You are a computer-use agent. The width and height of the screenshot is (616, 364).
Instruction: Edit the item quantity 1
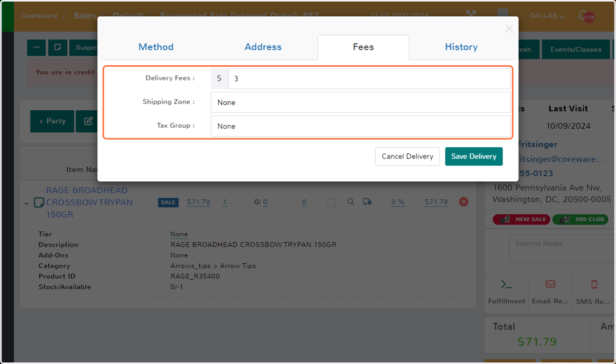(x=225, y=202)
